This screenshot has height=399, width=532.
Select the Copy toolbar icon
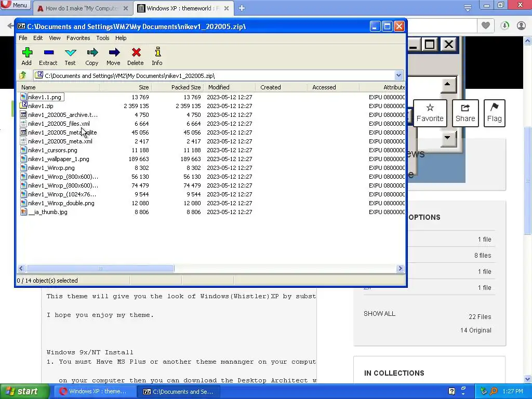92,56
